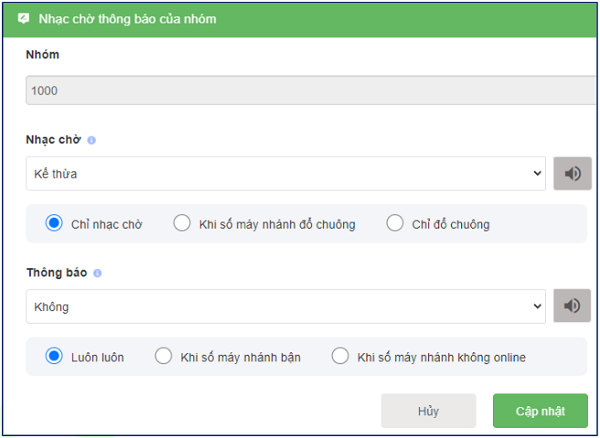Image resolution: width=600 pixels, height=438 pixels.
Task: Click the info icon beside Thông báo
Action: click(98, 273)
